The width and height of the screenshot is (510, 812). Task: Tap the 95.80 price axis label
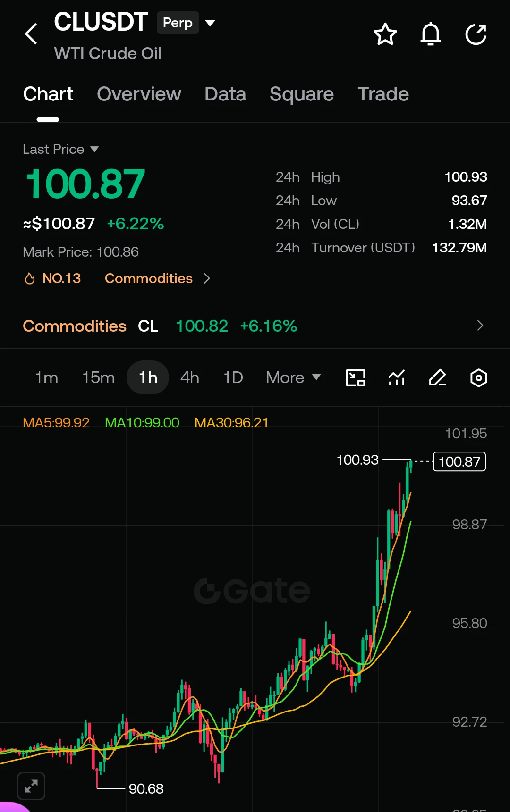click(x=469, y=623)
